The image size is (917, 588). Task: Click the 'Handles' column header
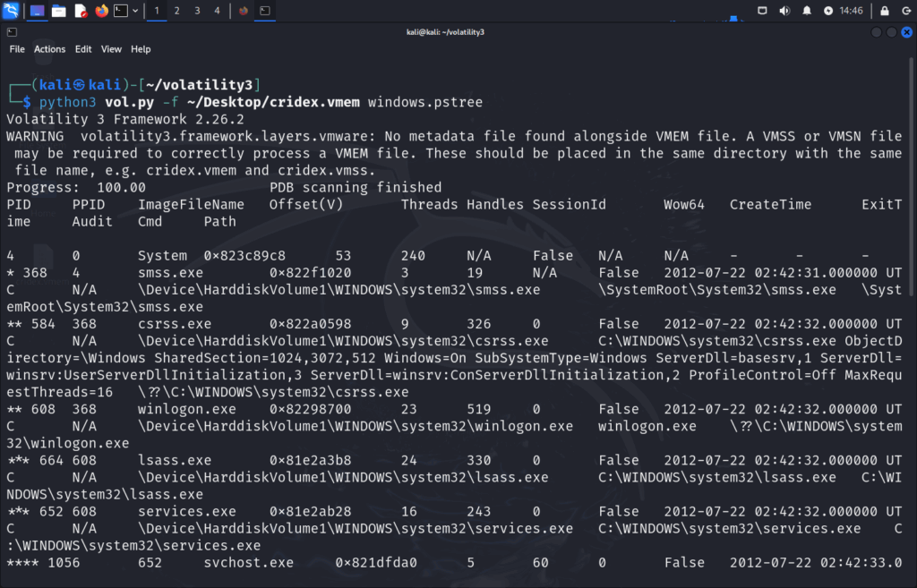(x=495, y=205)
